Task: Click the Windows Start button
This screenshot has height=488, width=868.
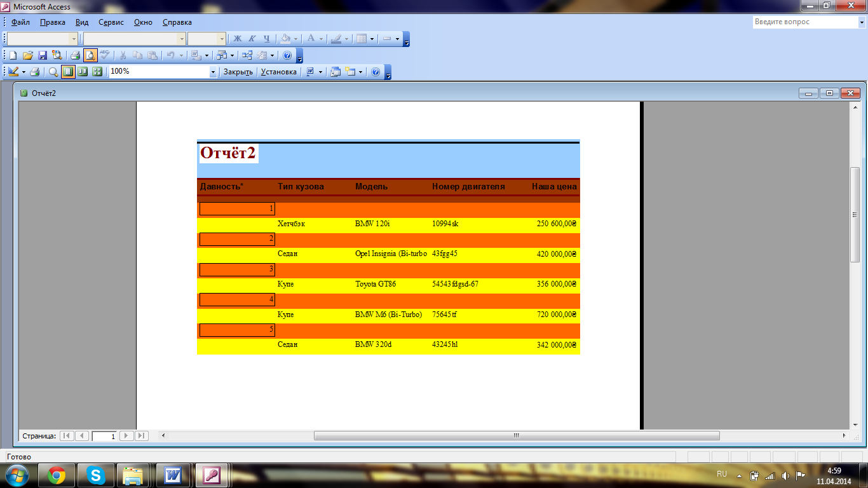Action: pyautogui.click(x=17, y=475)
